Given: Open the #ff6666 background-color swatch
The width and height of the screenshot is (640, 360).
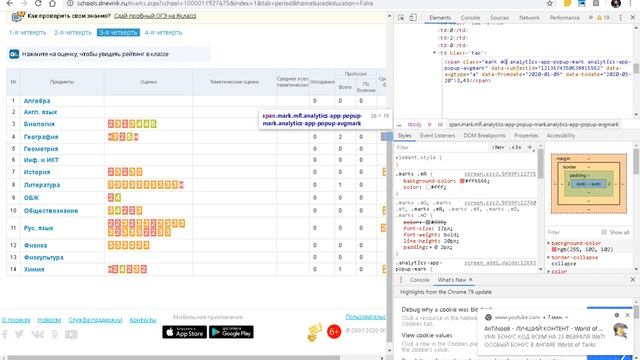Looking at the screenshot, I should (x=462, y=181).
